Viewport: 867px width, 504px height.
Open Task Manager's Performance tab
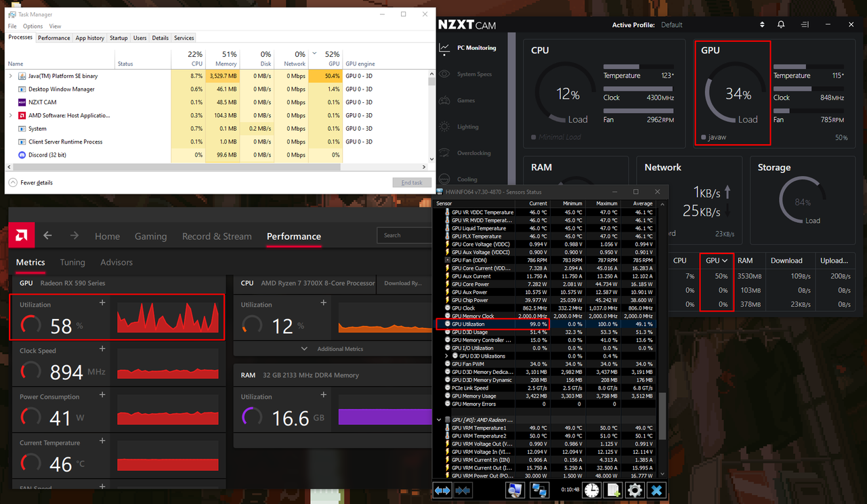[x=54, y=37]
